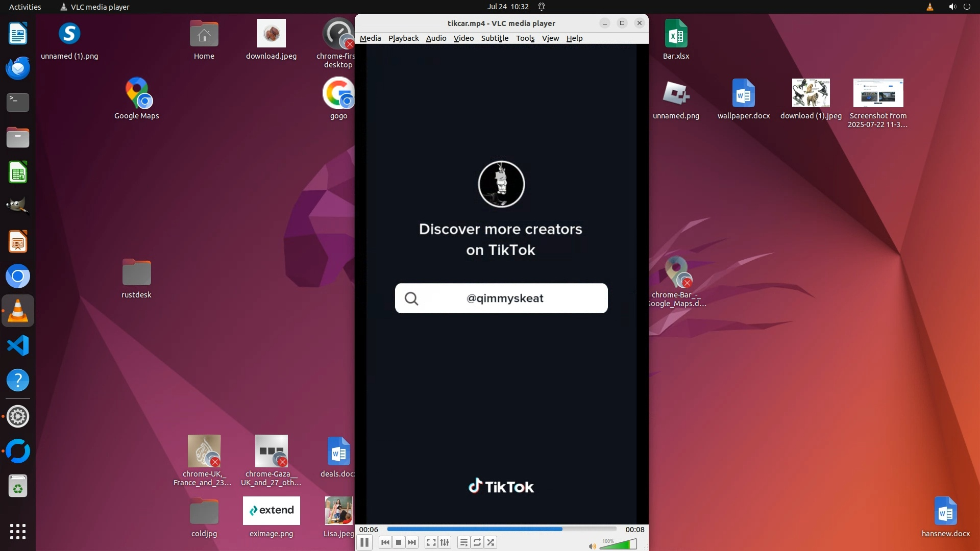Toggle random shuffle playback
The height and width of the screenshot is (551, 980).
pyautogui.click(x=491, y=542)
